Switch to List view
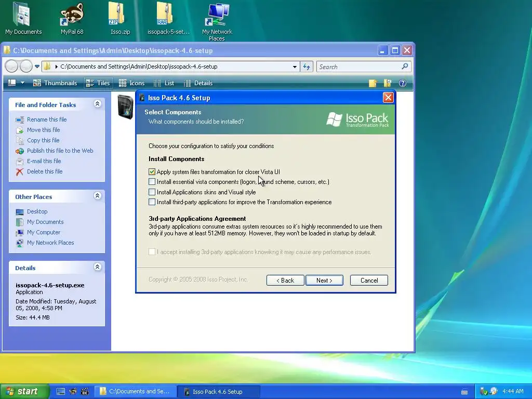 click(164, 83)
